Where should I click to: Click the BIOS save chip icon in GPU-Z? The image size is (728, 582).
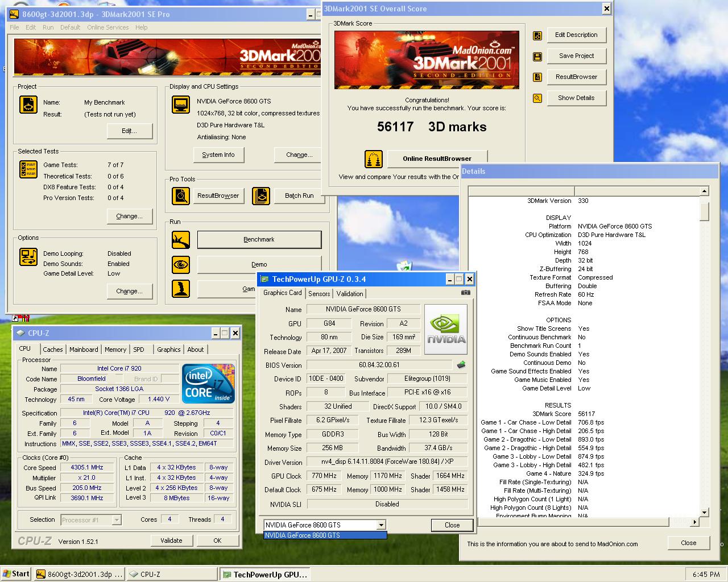[461, 365]
